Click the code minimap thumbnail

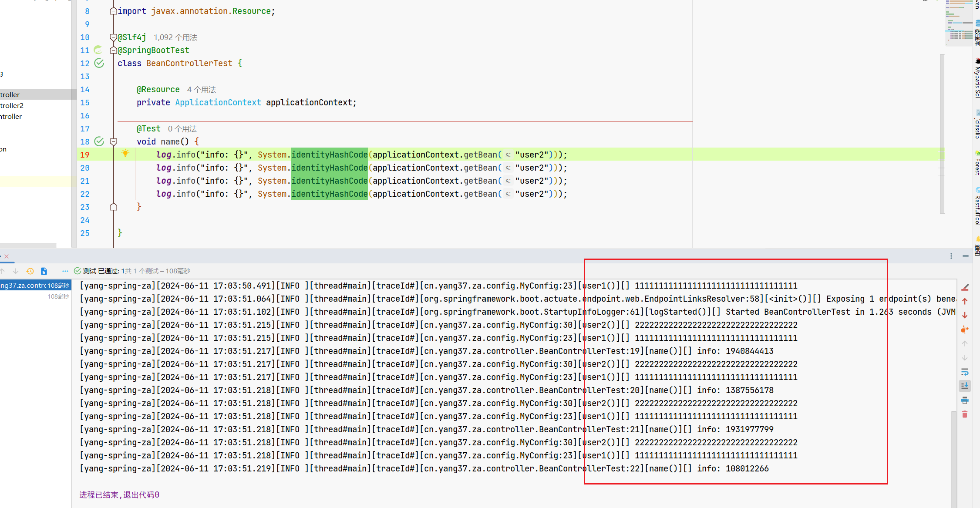click(x=959, y=23)
